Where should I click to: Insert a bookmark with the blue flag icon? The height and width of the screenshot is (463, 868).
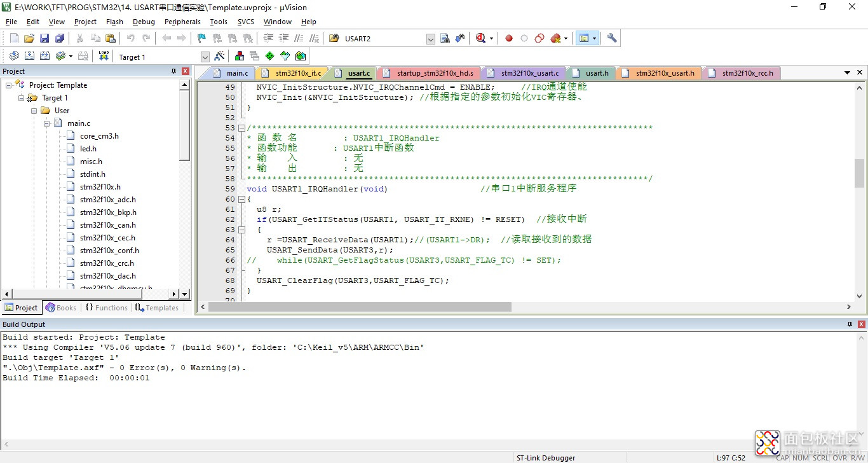coord(201,38)
